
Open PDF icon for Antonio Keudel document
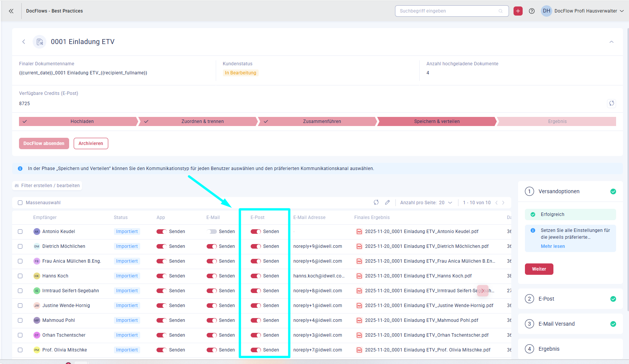point(359,232)
